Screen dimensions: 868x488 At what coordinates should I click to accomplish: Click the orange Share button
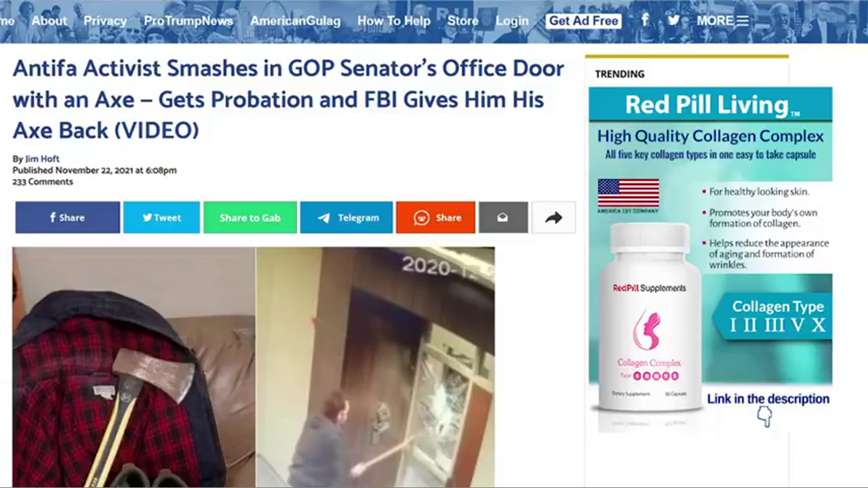[435, 218]
